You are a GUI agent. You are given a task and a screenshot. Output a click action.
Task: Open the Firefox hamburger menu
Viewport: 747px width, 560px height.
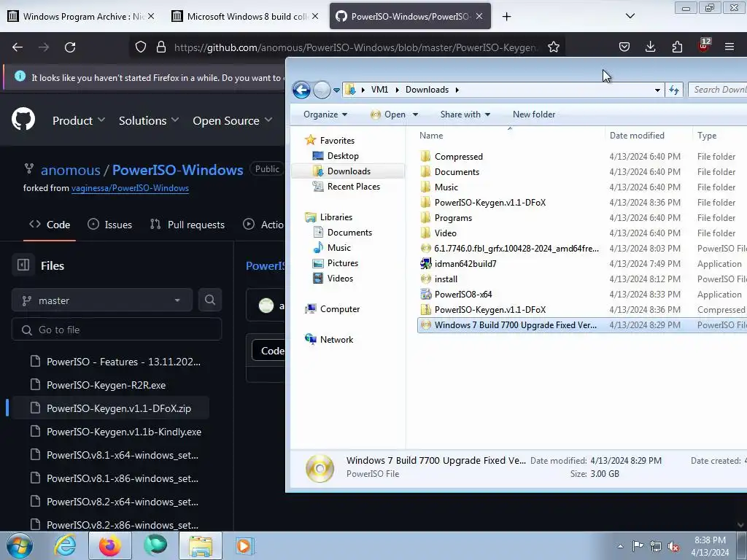tap(729, 47)
